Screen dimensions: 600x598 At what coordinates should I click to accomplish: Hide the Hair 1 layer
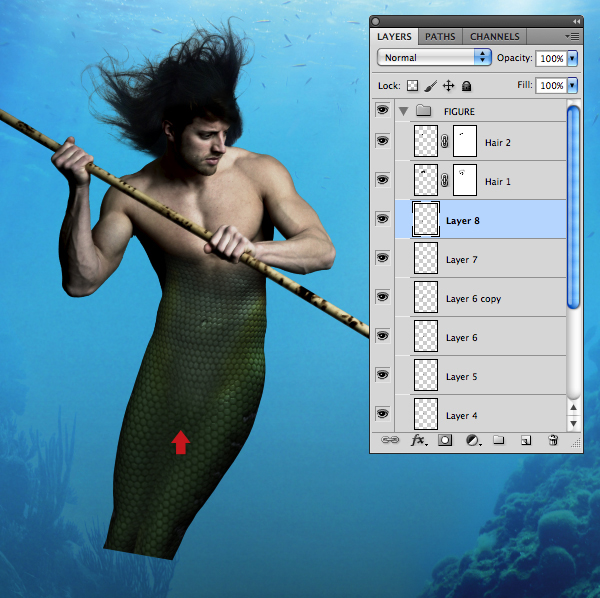382,179
